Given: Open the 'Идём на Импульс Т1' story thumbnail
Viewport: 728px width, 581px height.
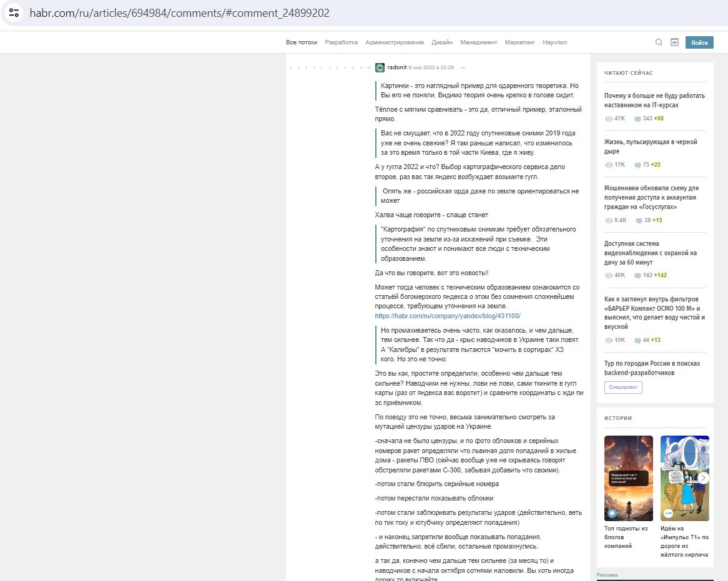Looking at the screenshot, I should [685, 478].
